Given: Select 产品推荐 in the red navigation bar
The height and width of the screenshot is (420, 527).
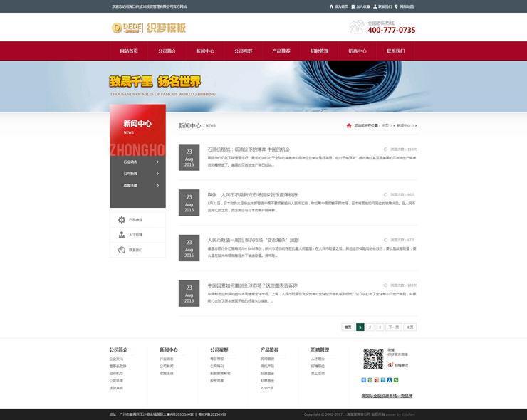Looking at the screenshot, I should 281,51.
